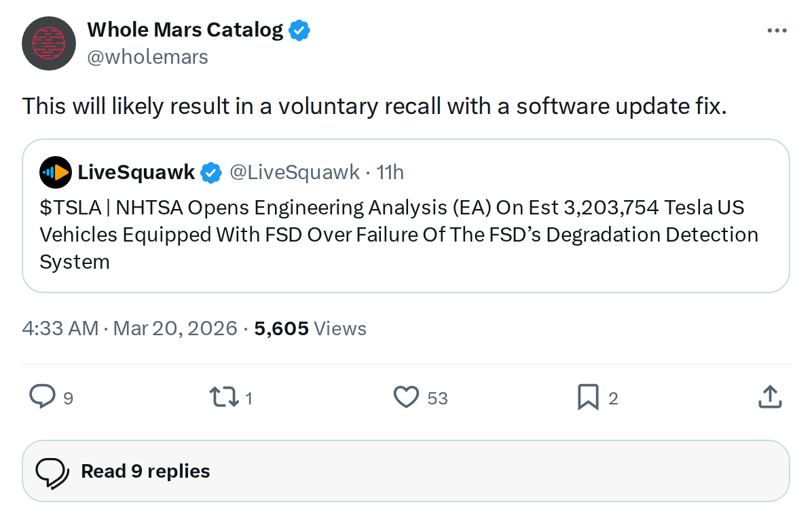
Task: Click the like count showing 53
Action: (x=437, y=398)
